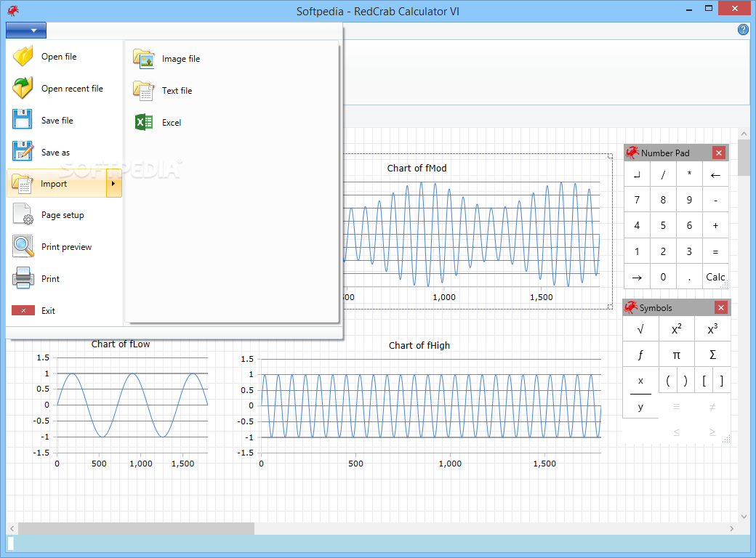756x558 pixels.
Task: Click the floppy disk Save file icon
Action: coord(23,120)
